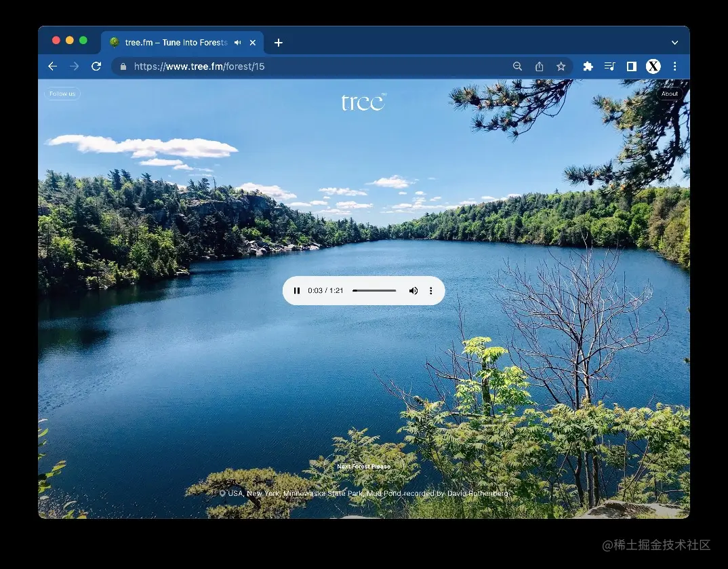This screenshot has width=728, height=569.
Task: Click the playback progress slider
Action: tap(374, 290)
